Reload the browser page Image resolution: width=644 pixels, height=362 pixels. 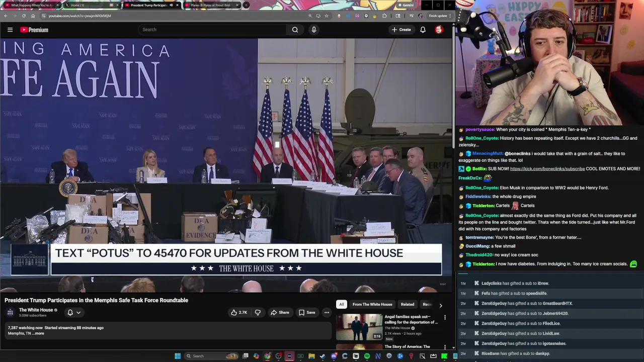[x=24, y=16]
